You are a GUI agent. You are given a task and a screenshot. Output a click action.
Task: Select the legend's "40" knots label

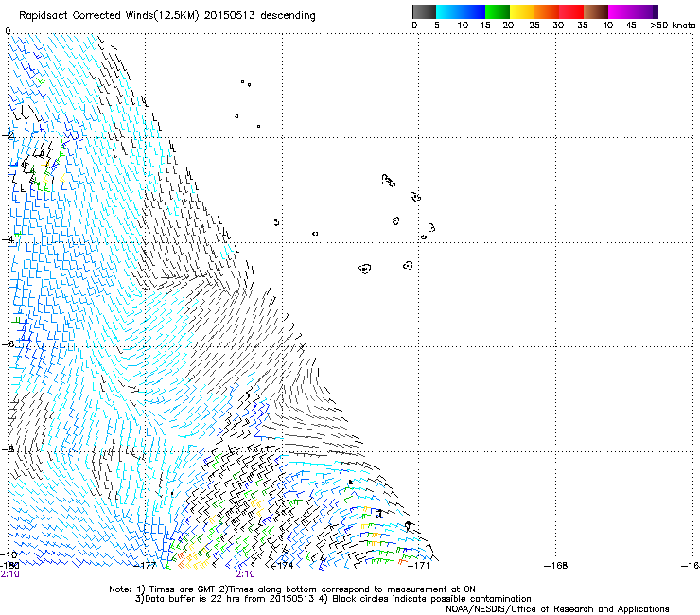(607, 26)
